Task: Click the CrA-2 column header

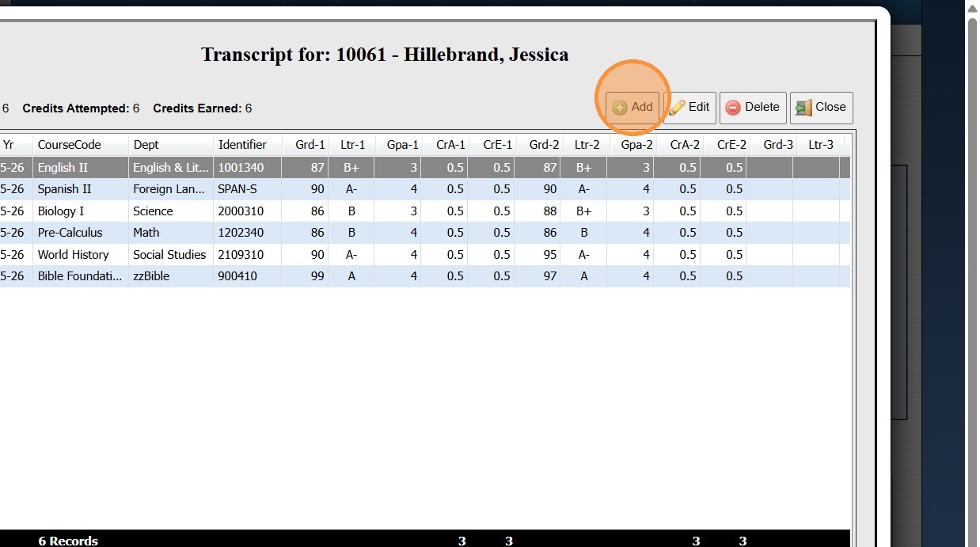Action: click(679, 145)
